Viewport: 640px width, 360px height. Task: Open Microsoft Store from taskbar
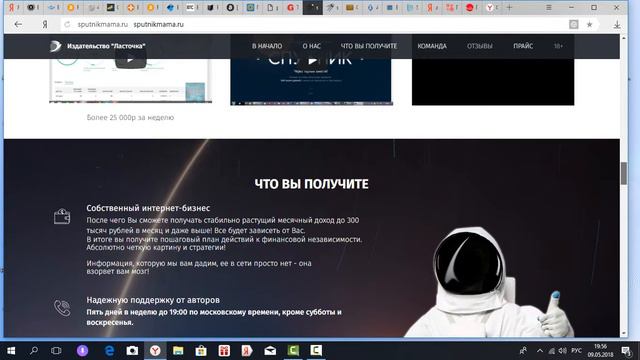(x=201, y=351)
